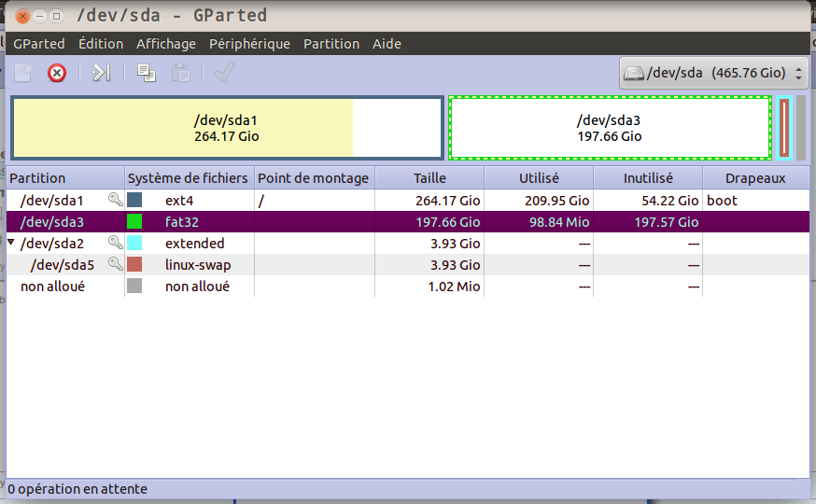
Task: Open the /dev/sda device dropdown
Action: 713,73
